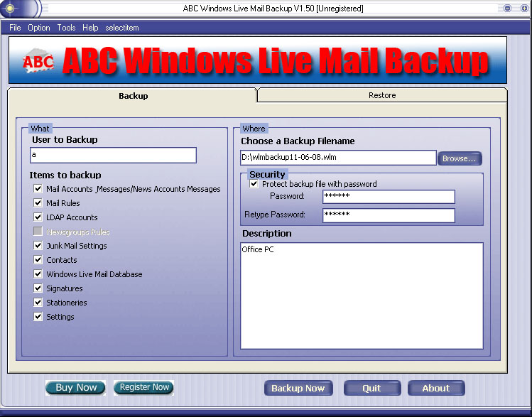Click the Register Now button
This screenshot has height=417, width=532.
tap(144, 387)
